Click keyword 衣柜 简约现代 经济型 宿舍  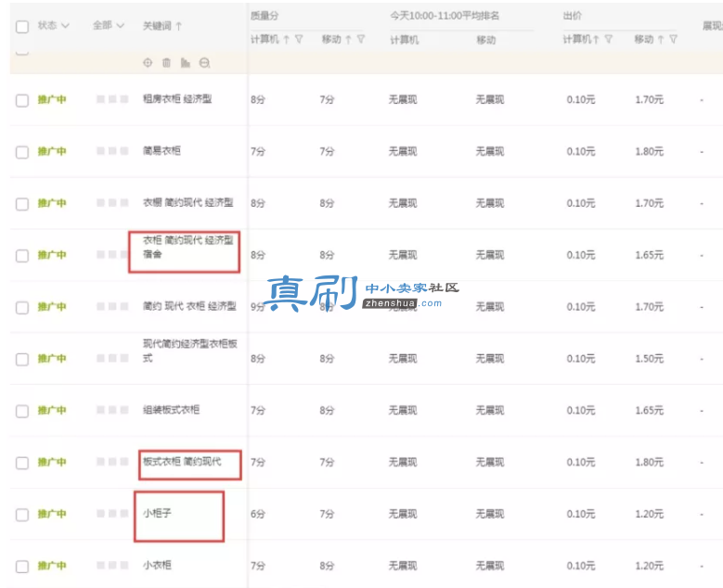click(x=188, y=247)
